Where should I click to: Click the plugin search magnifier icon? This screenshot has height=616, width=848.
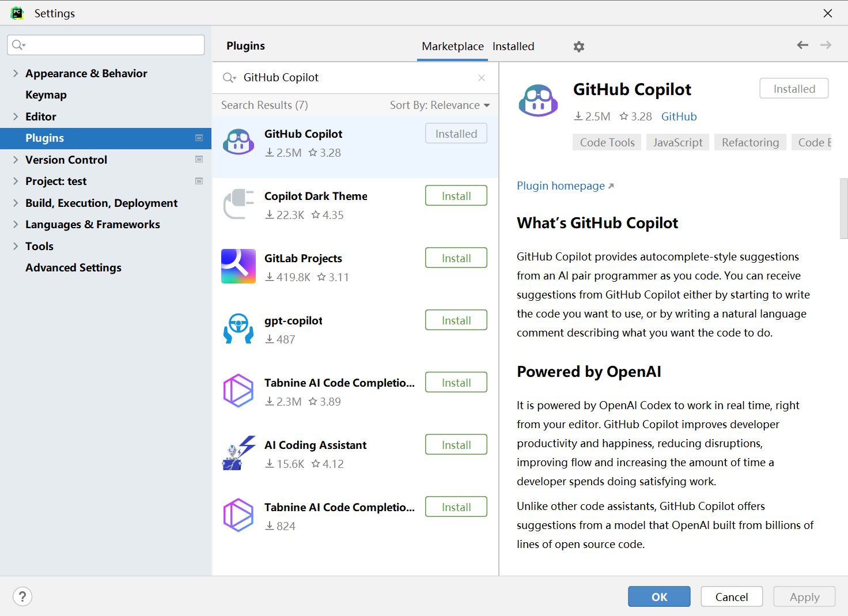(229, 78)
